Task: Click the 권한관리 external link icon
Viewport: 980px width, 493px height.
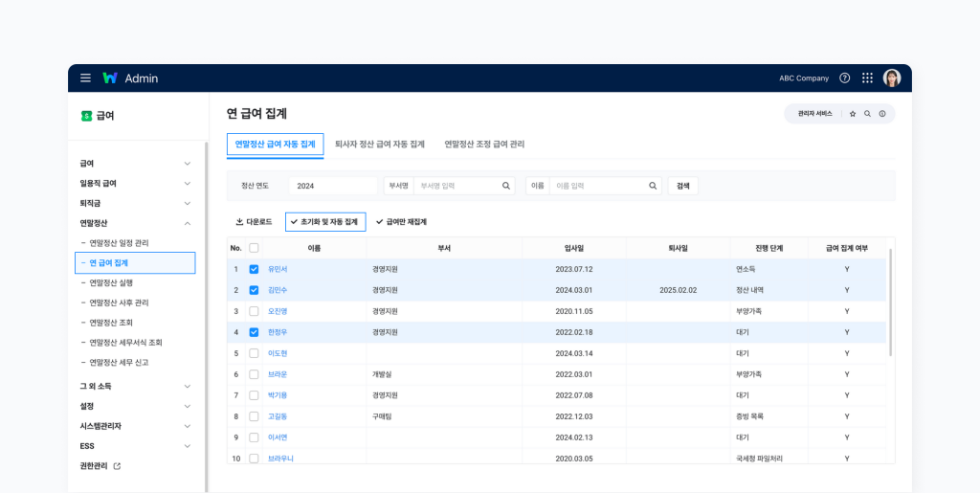Action: point(117,466)
